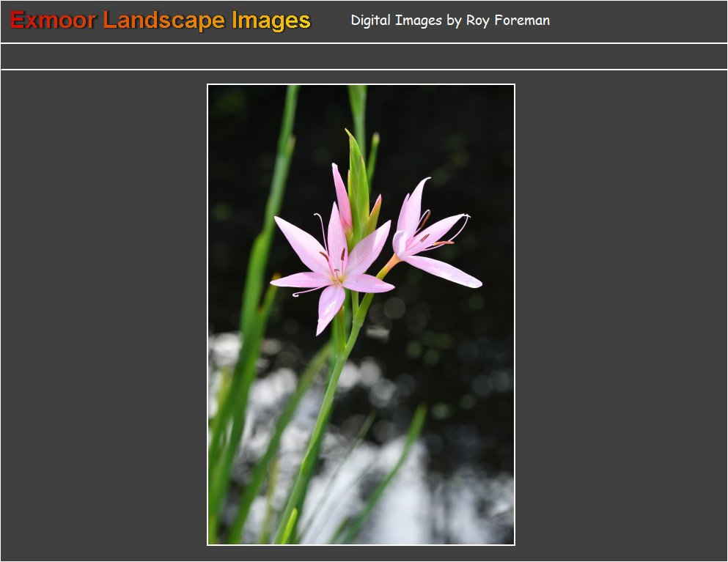The image size is (728, 562).
Task: Click the 'Digital Images by Roy Foreman' text
Action: [449, 21]
